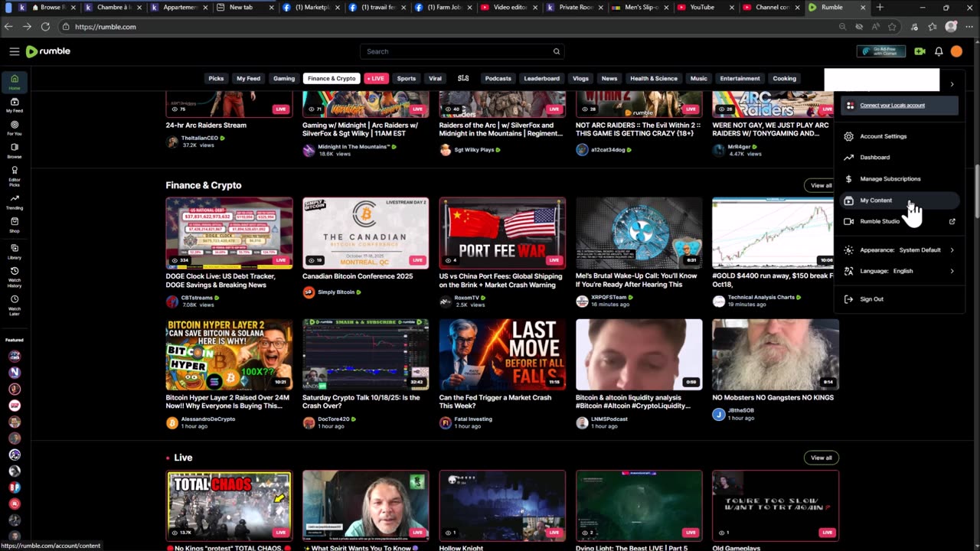
Task: Open My Content from the account menu
Action: pos(900,201)
